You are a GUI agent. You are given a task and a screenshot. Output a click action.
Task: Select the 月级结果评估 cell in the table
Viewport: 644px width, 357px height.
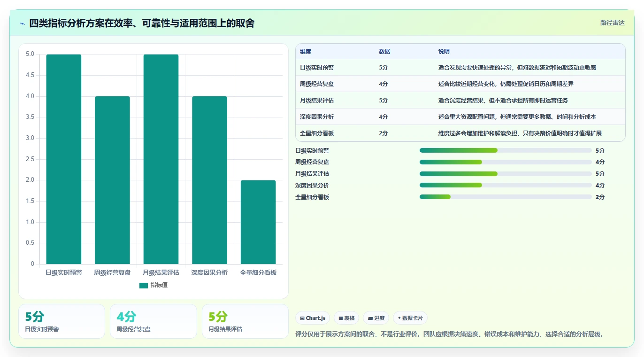tap(317, 101)
